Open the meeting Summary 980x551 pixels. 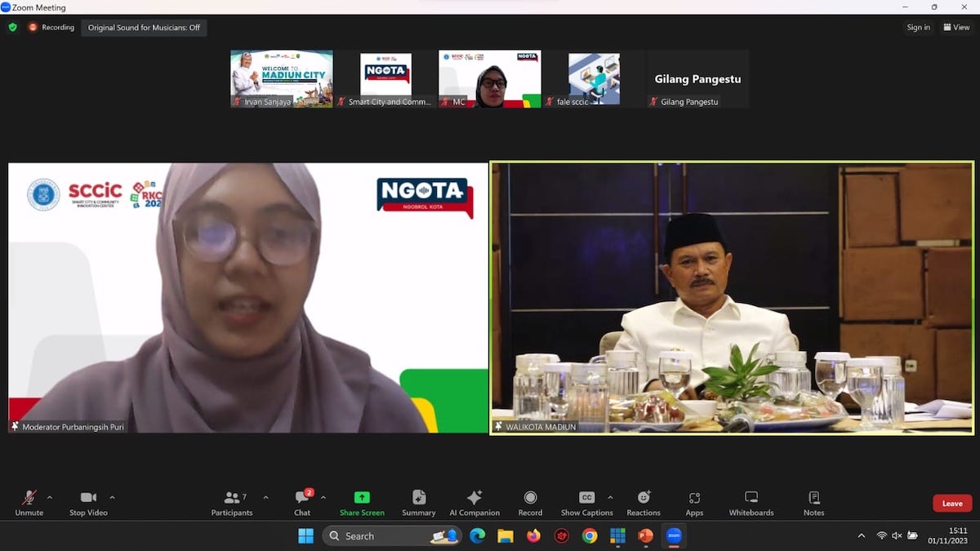pyautogui.click(x=418, y=502)
